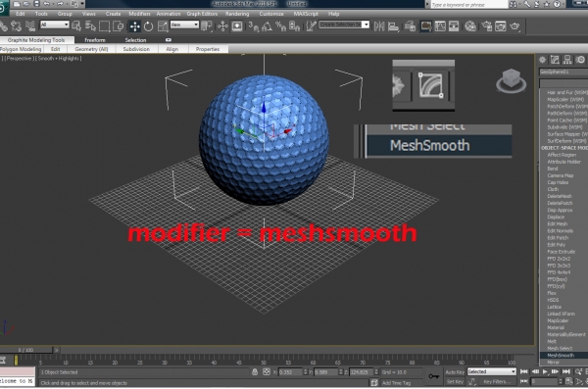Screen dimensions: 588x389
Task: Open the Modifiers menu
Action: click(x=139, y=14)
